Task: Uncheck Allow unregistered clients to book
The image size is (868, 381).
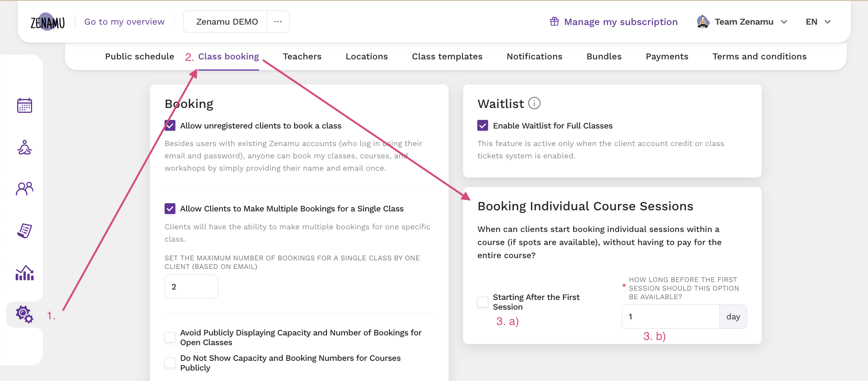Action: [x=170, y=126]
